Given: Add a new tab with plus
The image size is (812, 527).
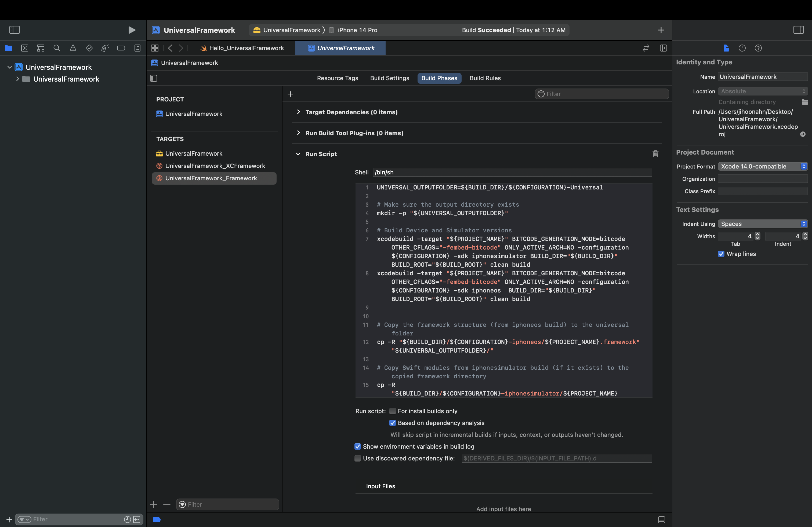Looking at the screenshot, I should [x=661, y=30].
